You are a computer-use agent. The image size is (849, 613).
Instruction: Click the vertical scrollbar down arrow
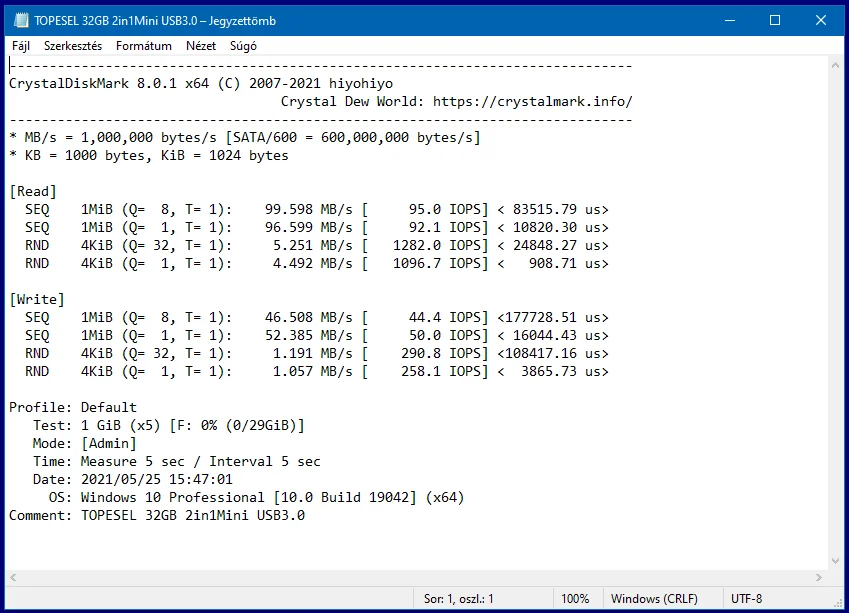pyautogui.click(x=835, y=561)
